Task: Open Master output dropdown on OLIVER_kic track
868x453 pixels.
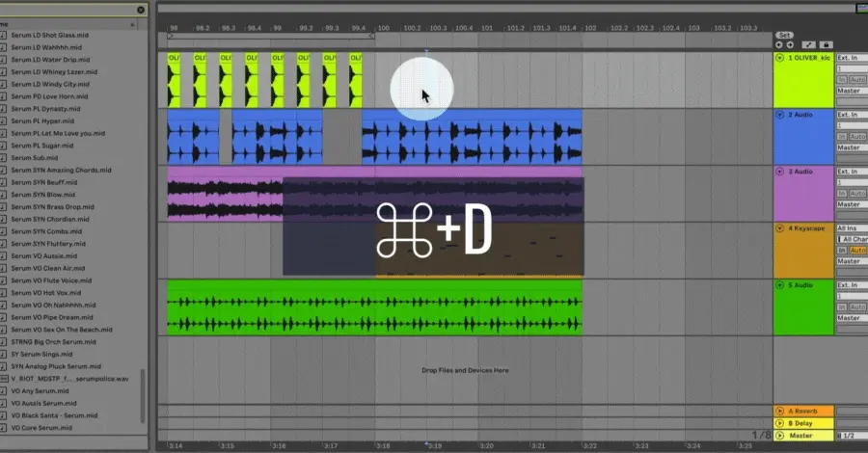Action: tap(852, 91)
